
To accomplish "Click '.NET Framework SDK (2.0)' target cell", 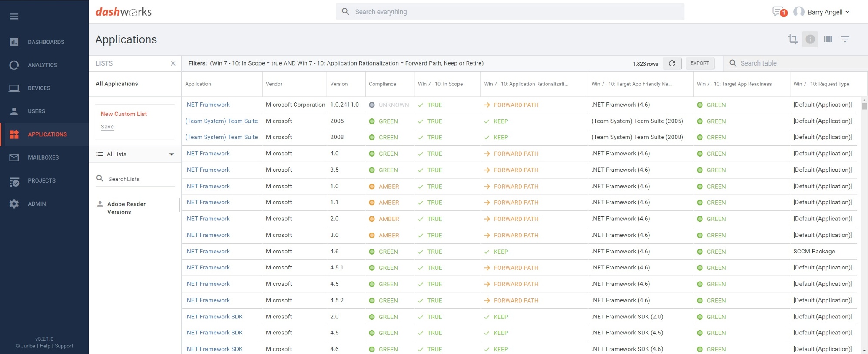I will coord(627,317).
